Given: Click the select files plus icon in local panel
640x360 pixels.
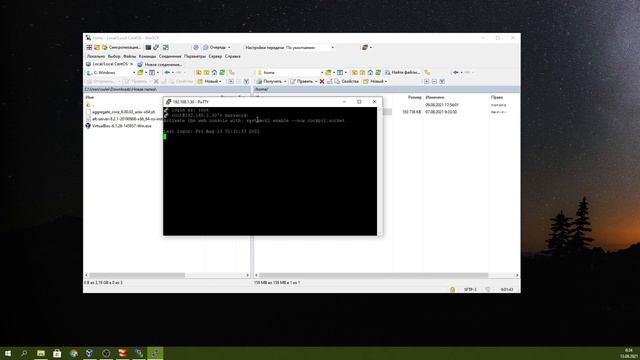Looking at the screenshot, I should click(231, 81).
